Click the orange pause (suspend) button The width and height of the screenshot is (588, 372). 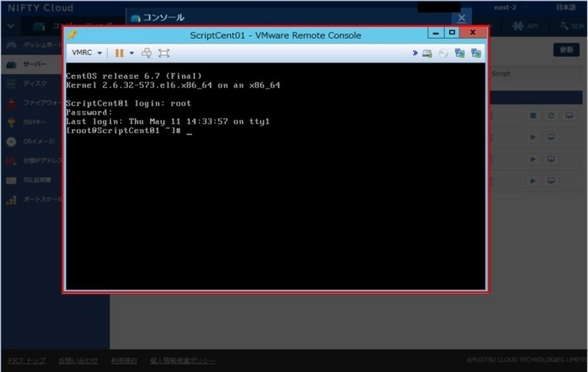pyautogui.click(x=119, y=53)
